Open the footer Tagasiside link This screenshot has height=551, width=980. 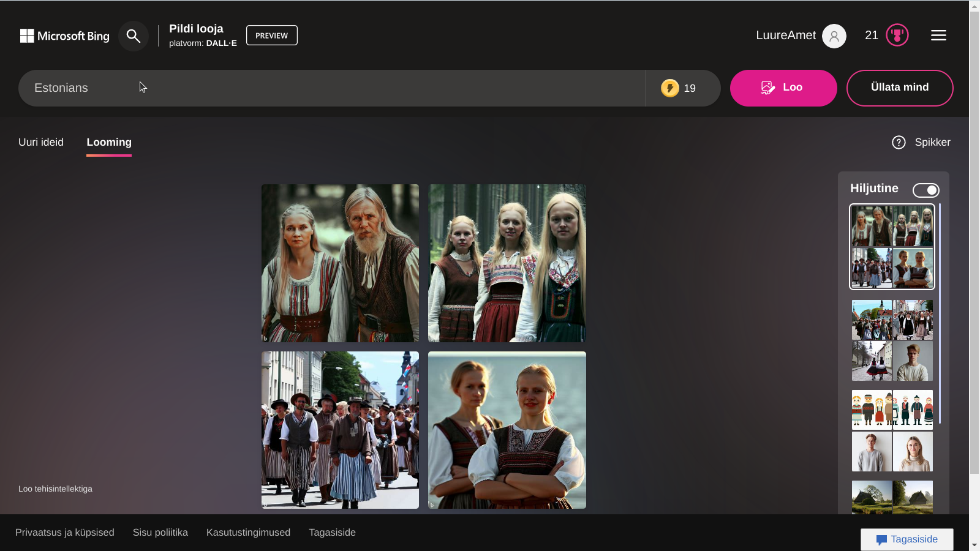(332, 533)
